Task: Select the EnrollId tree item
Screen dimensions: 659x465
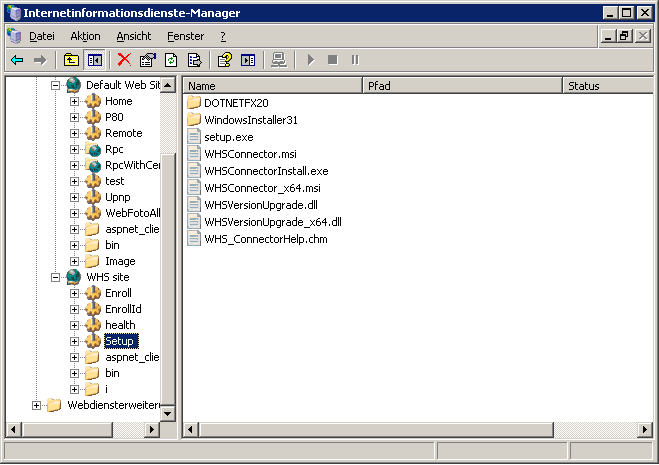Action: (x=123, y=309)
